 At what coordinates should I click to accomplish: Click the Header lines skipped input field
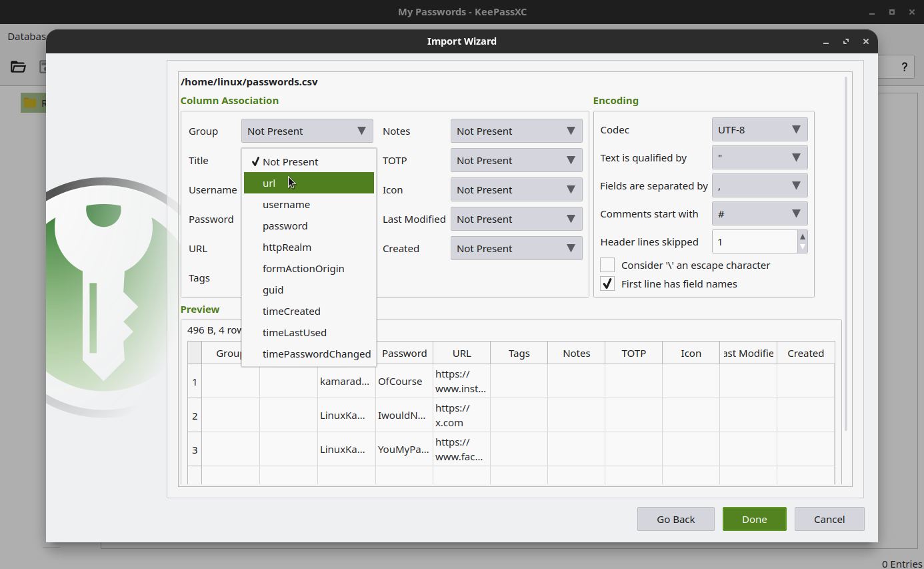754,241
